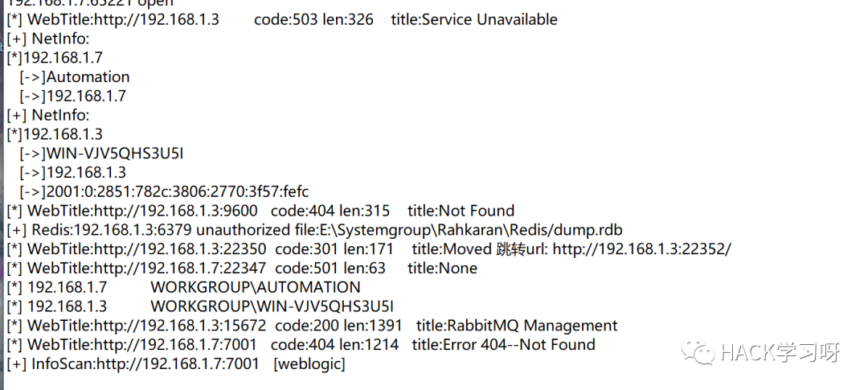Click the code:503 len:326 status text
This screenshot has height=390, width=868.
coord(314,19)
